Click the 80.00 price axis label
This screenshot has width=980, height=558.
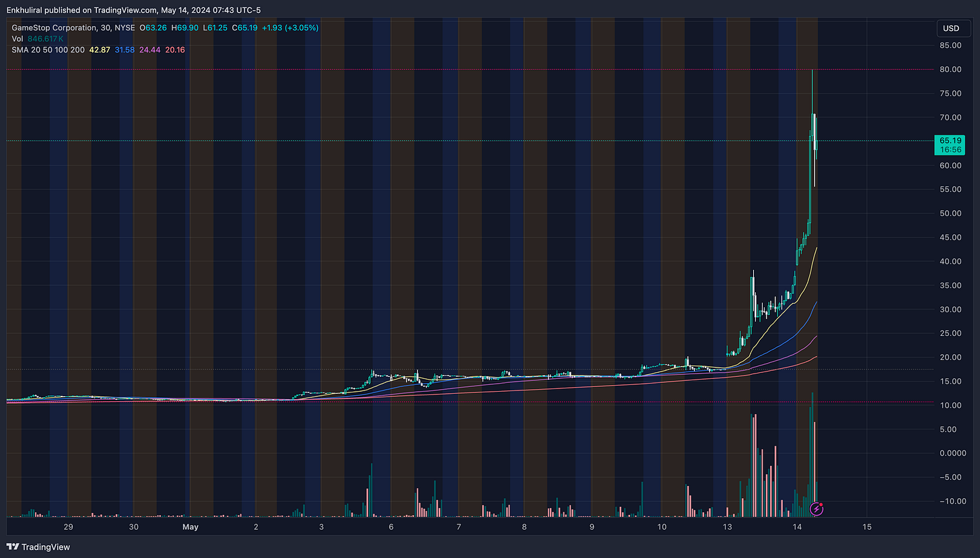pyautogui.click(x=951, y=69)
